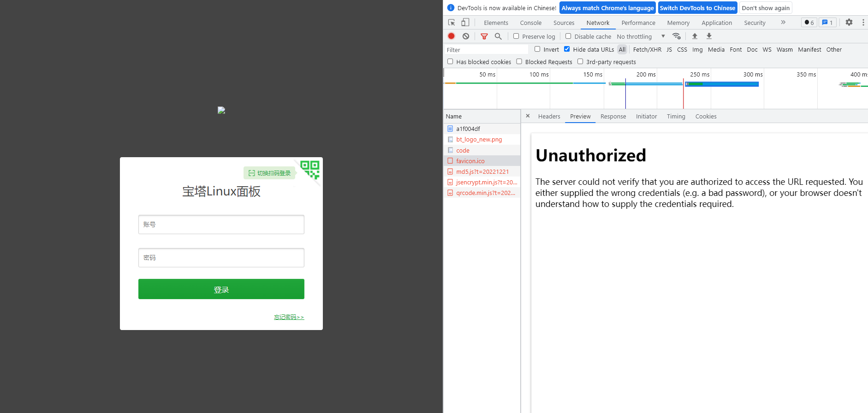
Task: Toggle the network filter funnel icon
Action: [x=484, y=36]
